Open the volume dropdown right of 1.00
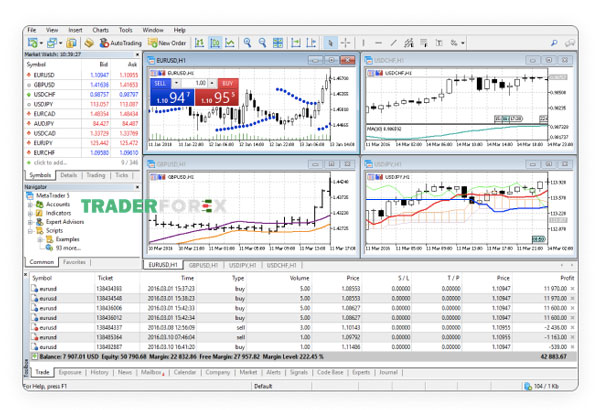This screenshot has width=600, height=410. coord(212,83)
